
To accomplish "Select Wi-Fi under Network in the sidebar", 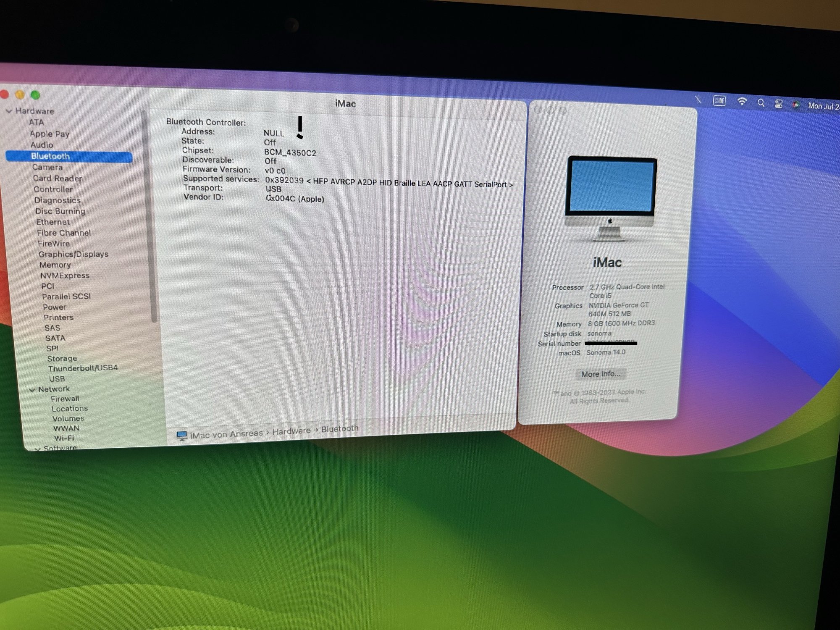I will [64, 438].
